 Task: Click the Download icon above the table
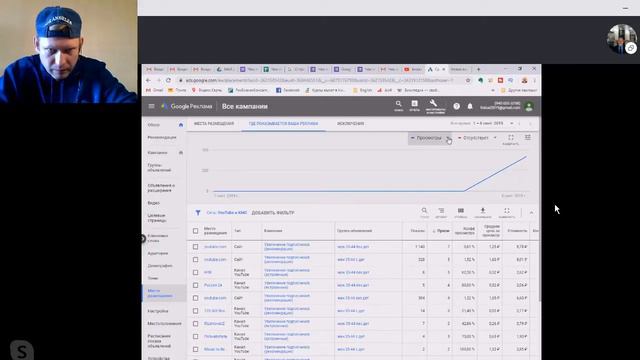pyautogui.click(x=482, y=212)
